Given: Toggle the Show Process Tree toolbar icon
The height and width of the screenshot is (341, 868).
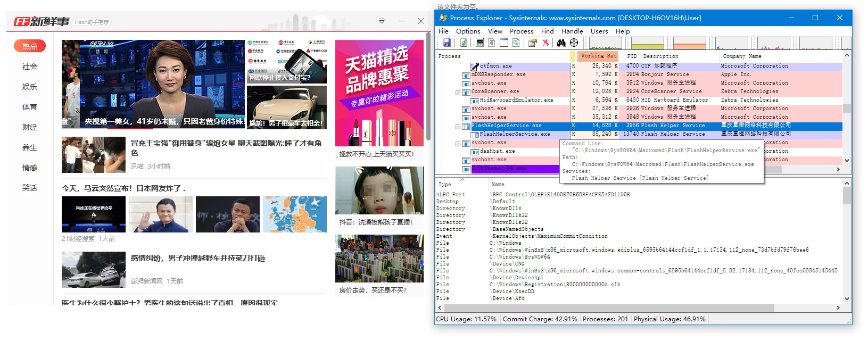Looking at the screenshot, I should [491, 43].
